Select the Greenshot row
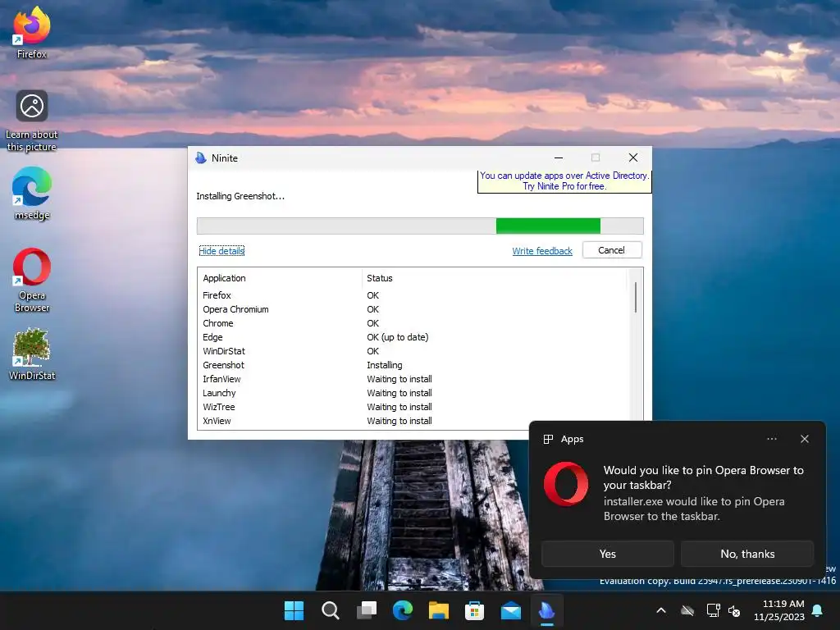 [413, 365]
